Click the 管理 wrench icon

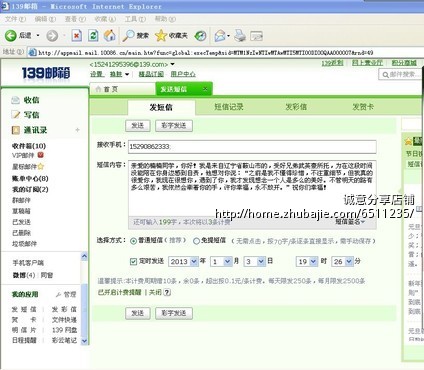tap(58, 295)
